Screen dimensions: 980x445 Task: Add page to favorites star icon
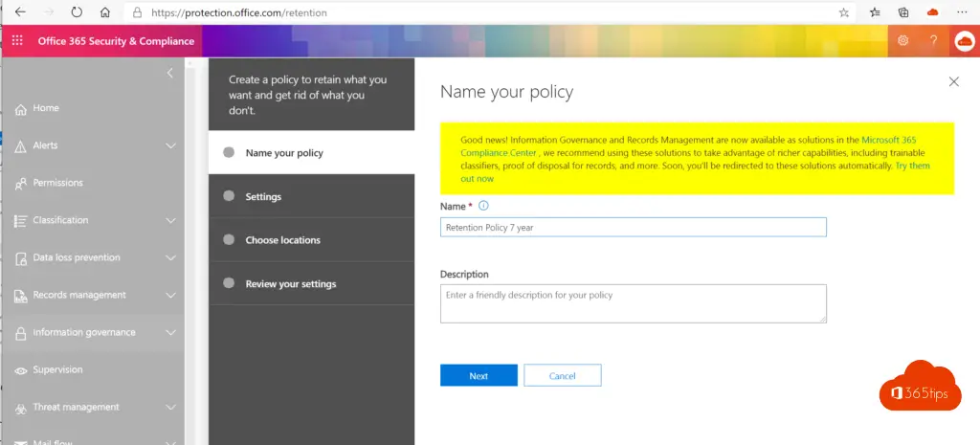tap(843, 12)
